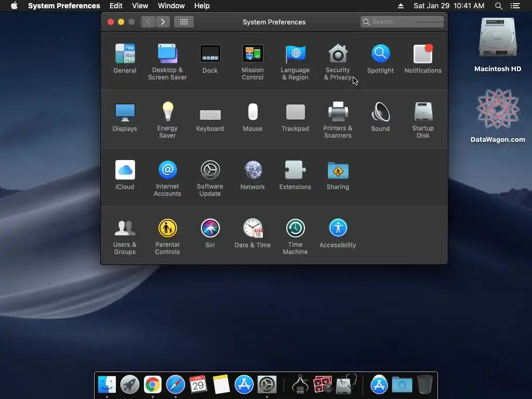Open Siri preferences
The height and width of the screenshot is (399, 532).
210,233
